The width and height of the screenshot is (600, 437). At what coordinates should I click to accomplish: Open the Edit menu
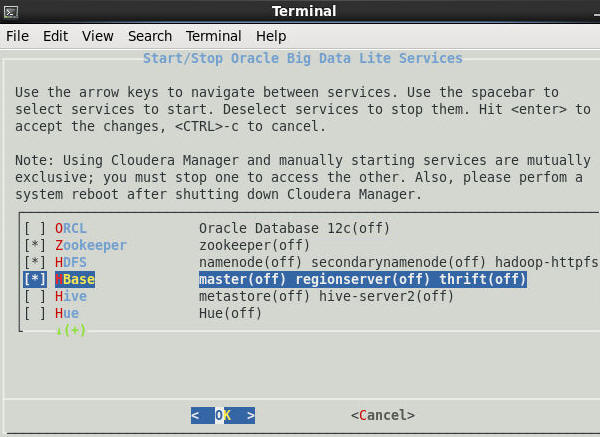coord(55,36)
